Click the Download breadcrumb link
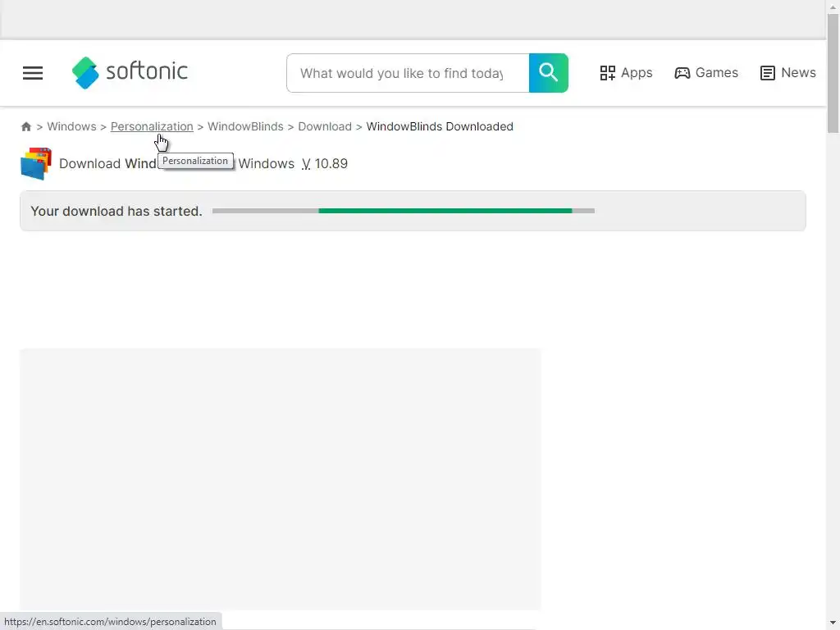The image size is (840, 630). (x=325, y=126)
